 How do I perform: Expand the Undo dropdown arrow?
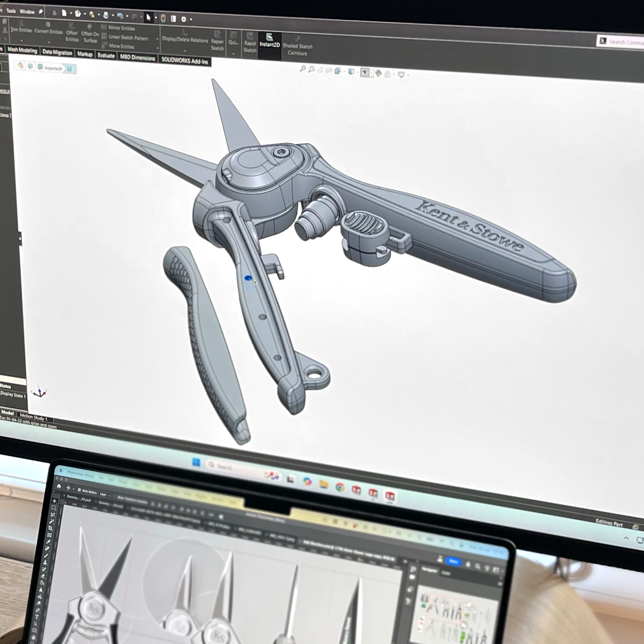tap(127, 16)
